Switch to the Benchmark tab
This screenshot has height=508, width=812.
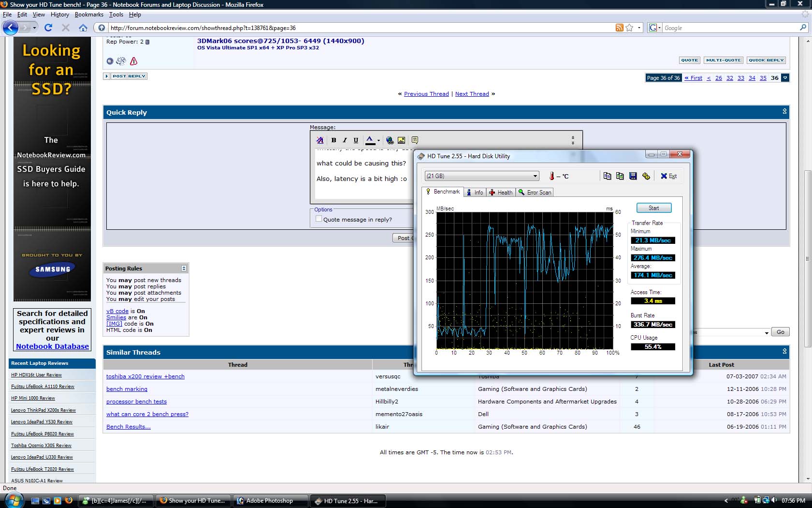pyautogui.click(x=443, y=192)
